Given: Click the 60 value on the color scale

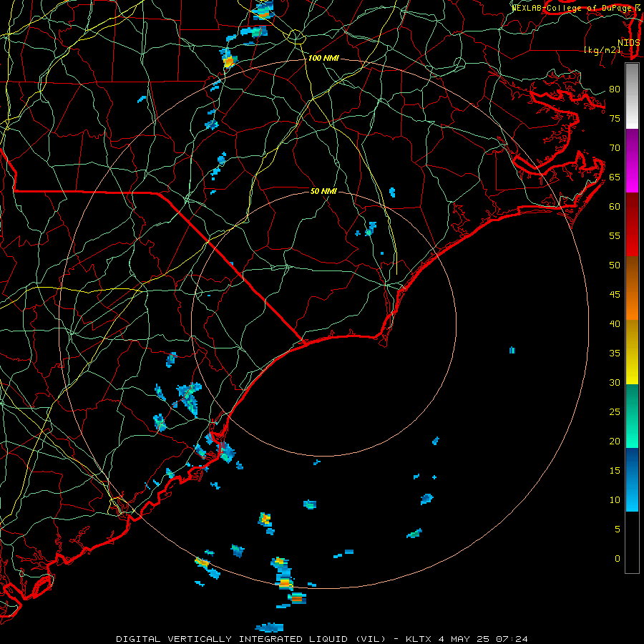Looking at the screenshot, I should (x=615, y=207).
